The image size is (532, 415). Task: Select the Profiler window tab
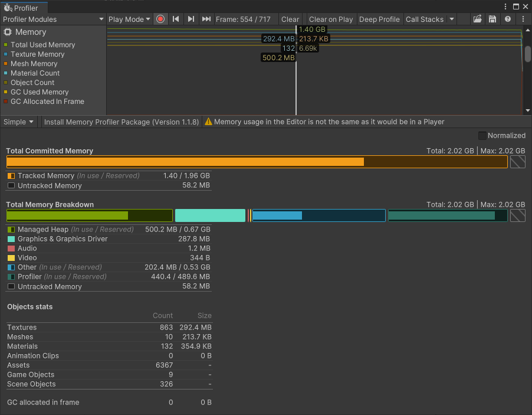click(21, 8)
